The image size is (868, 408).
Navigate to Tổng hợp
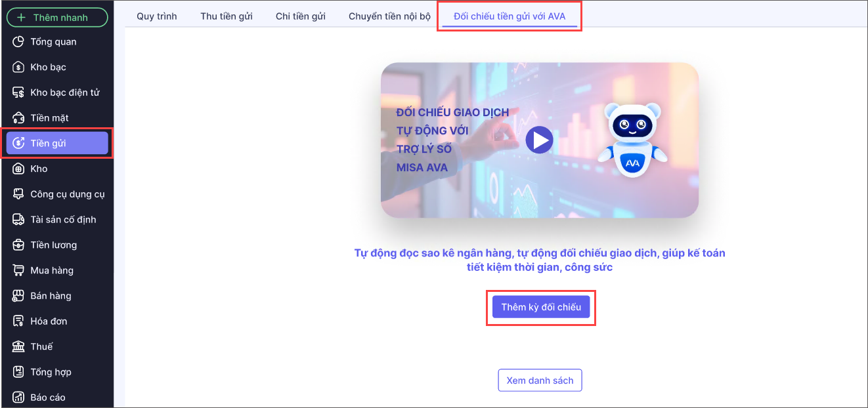[57, 372]
